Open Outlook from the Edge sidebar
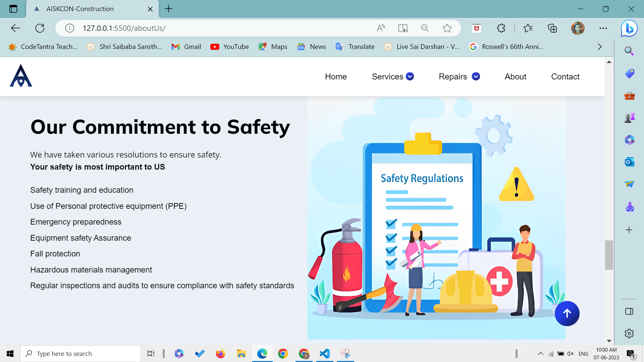Screen dimensions: 644x362 pyautogui.click(x=629, y=162)
